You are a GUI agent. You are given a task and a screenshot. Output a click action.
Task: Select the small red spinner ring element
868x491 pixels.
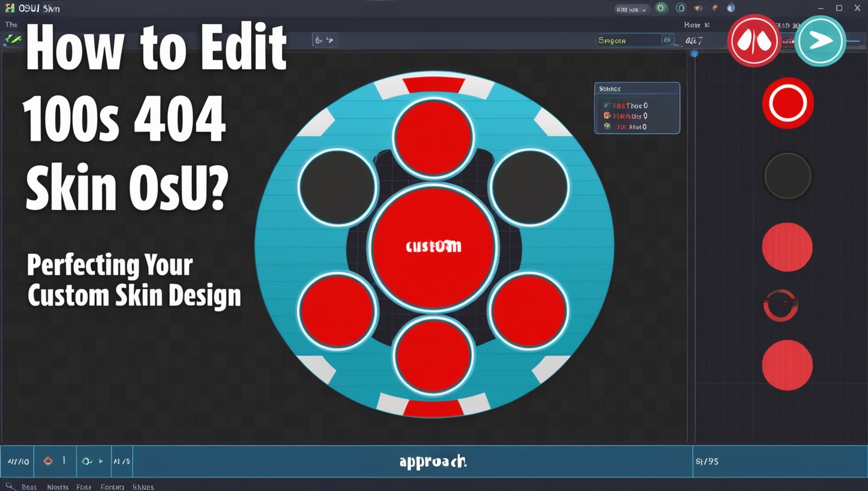tap(781, 306)
